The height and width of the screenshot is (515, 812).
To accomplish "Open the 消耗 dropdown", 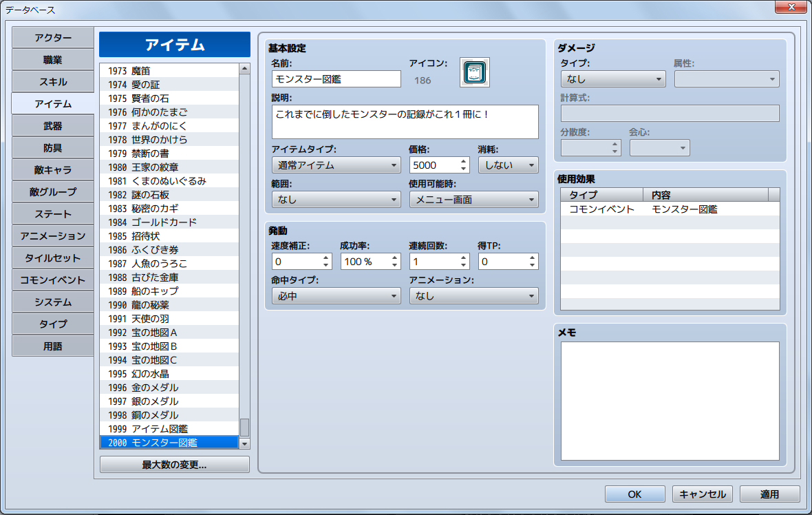I will tap(508, 165).
